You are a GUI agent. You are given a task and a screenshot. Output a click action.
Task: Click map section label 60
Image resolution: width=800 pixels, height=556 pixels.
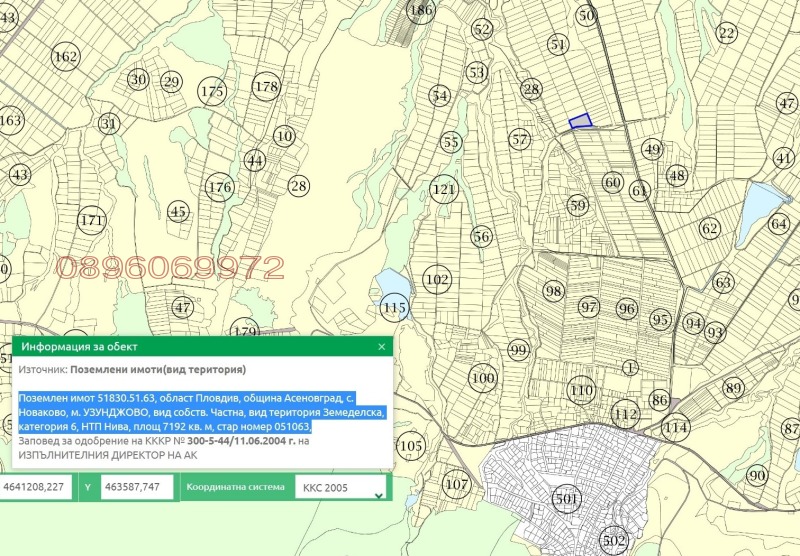[613, 182]
